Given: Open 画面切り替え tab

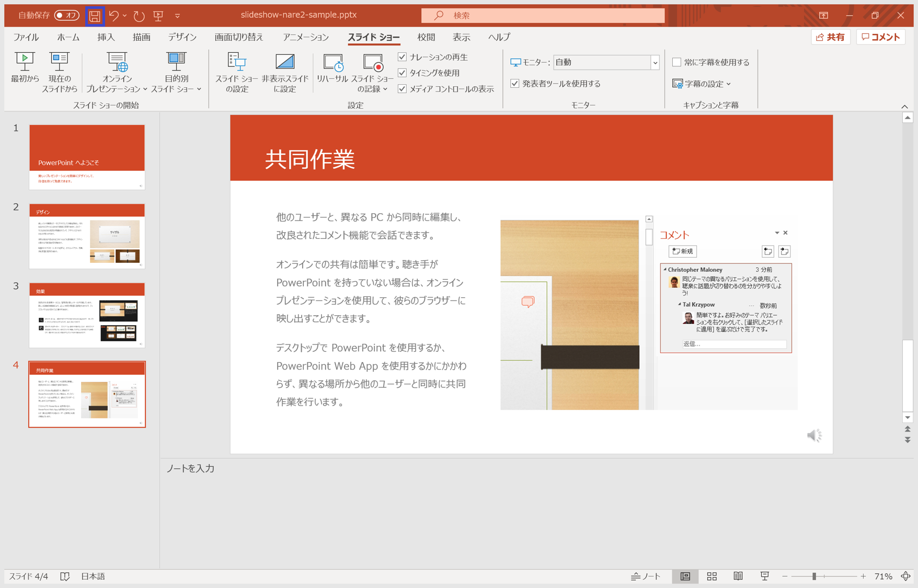Looking at the screenshot, I should (239, 37).
